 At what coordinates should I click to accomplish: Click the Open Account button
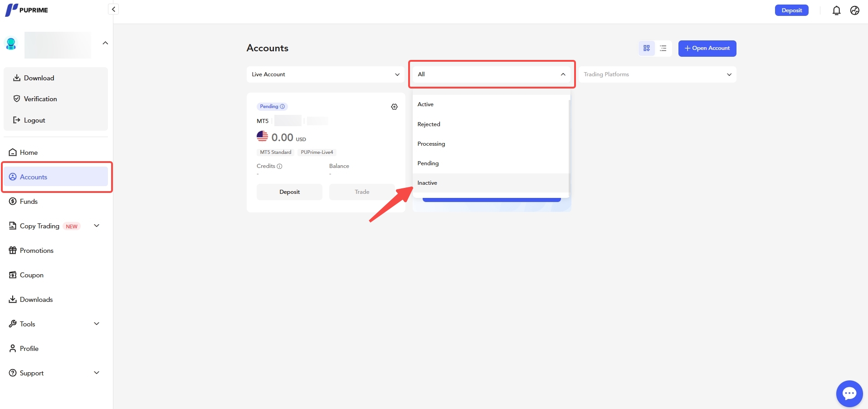(x=707, y=48)
